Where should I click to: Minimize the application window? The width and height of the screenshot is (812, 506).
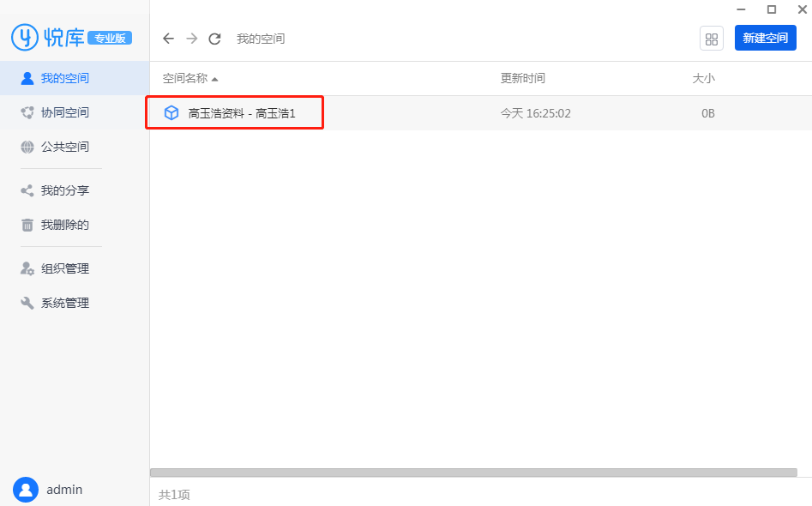(741, 9)
